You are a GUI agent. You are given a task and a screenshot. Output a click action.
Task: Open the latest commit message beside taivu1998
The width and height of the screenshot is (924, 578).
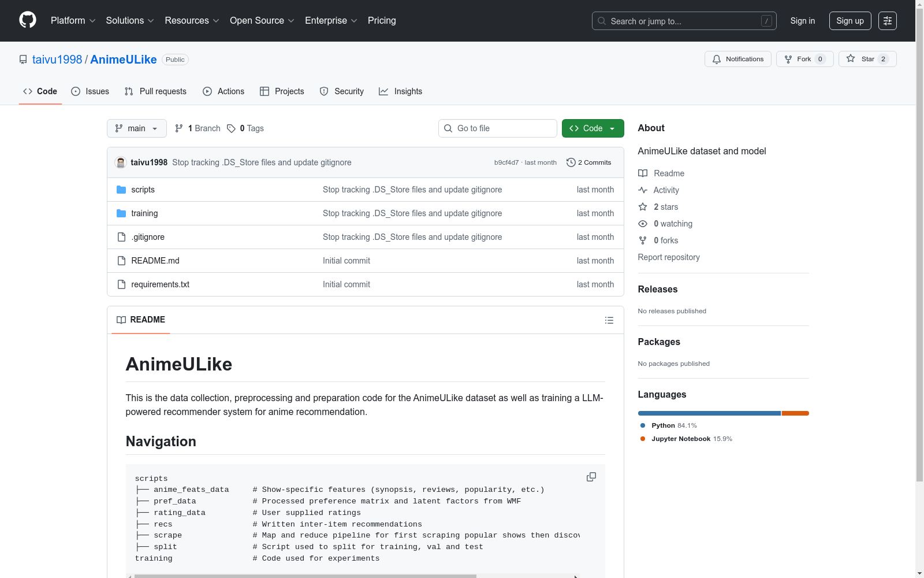[262, 162]
